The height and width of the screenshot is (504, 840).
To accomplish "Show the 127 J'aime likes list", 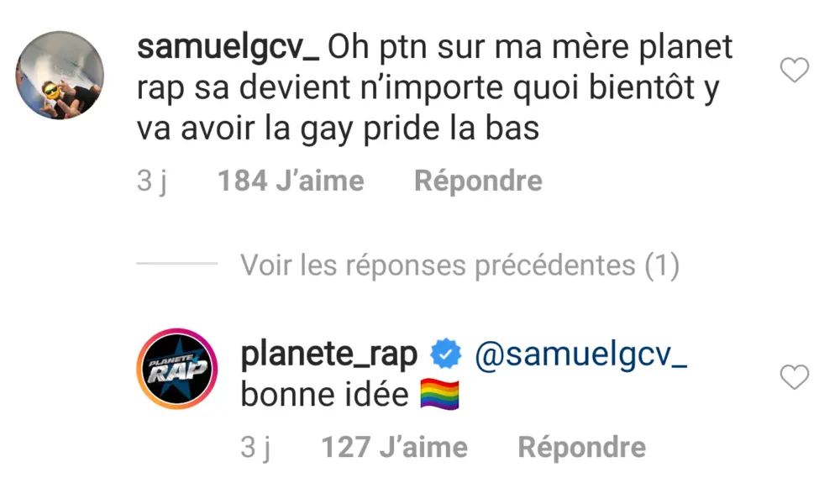I will pyautogui.click(x=394, y=447).
